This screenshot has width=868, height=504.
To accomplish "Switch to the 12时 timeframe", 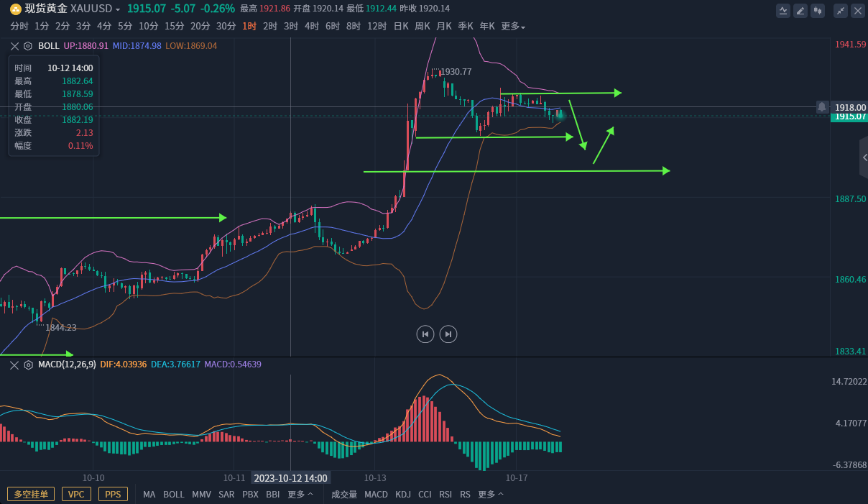I will (377, 26).
